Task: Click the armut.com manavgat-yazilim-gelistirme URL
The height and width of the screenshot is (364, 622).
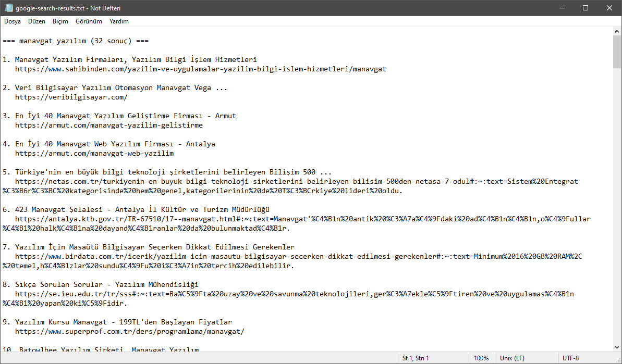Action: pyautogui.click(x=109, y=125)
